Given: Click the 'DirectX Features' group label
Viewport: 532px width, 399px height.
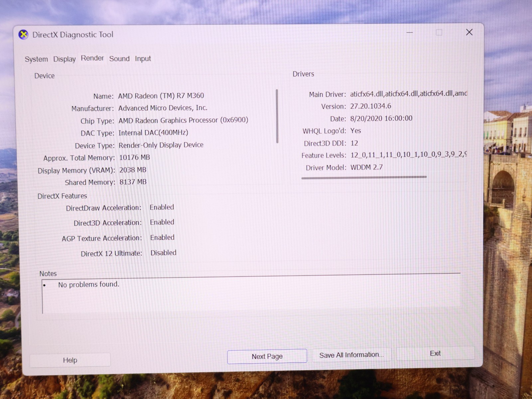Looking at the screenshot, I should point(62,196).
